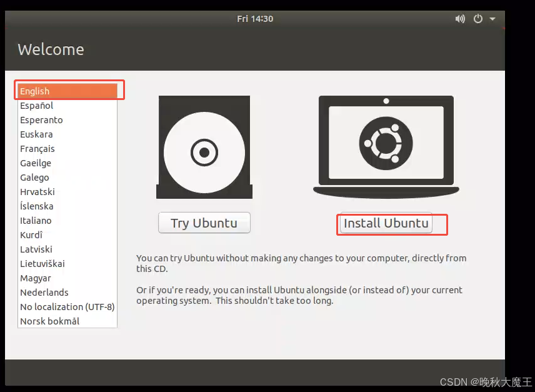Pick Galego from the language list
This screenshot has height=392, width=535.
point(67,178)
